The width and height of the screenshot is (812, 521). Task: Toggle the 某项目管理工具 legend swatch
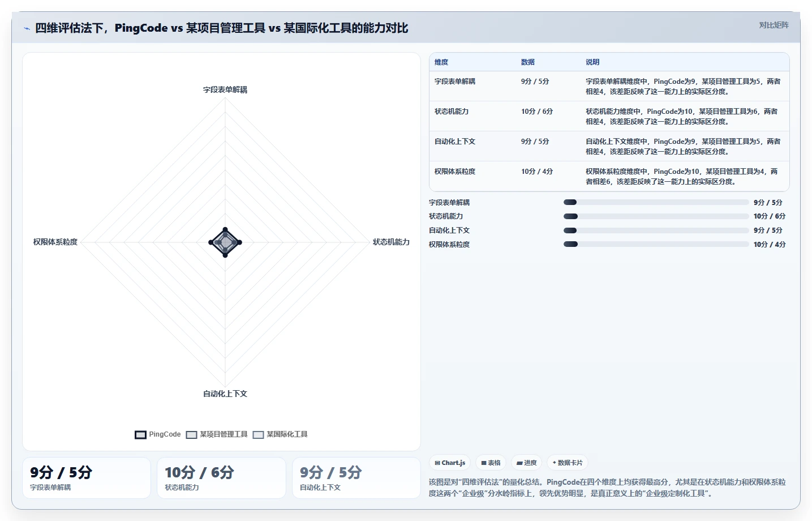(191, 435)
